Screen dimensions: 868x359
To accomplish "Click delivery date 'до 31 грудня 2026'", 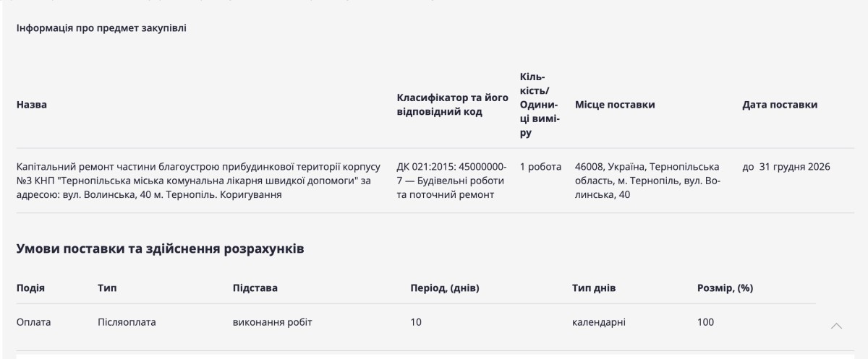I will tap(786, 168).
